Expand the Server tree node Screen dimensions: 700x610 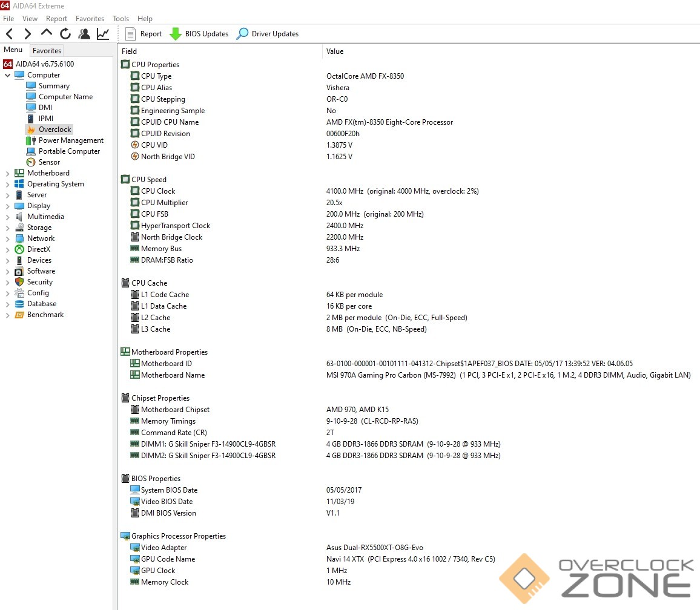7,195
